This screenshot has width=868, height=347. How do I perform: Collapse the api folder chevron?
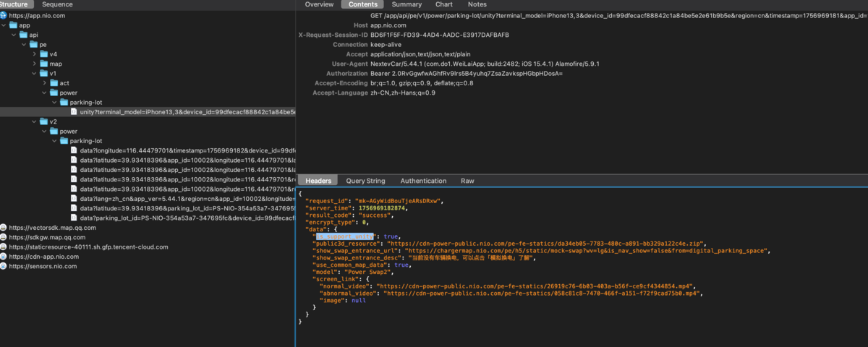click(x=14, y=35)
